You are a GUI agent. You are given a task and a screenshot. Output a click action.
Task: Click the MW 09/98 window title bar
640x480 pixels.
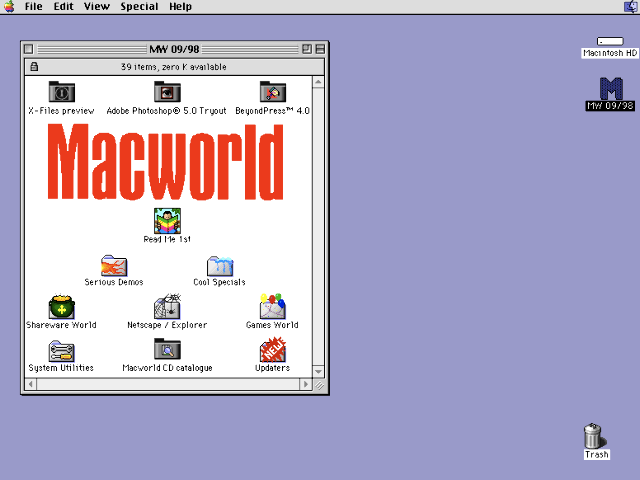(174, 49)
